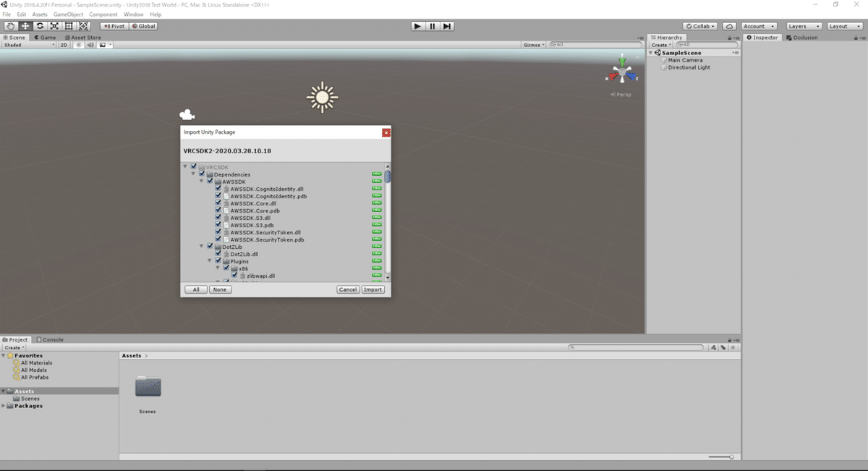
Task: Select Main Camera in Hierarchy
Action: point(685,60)
